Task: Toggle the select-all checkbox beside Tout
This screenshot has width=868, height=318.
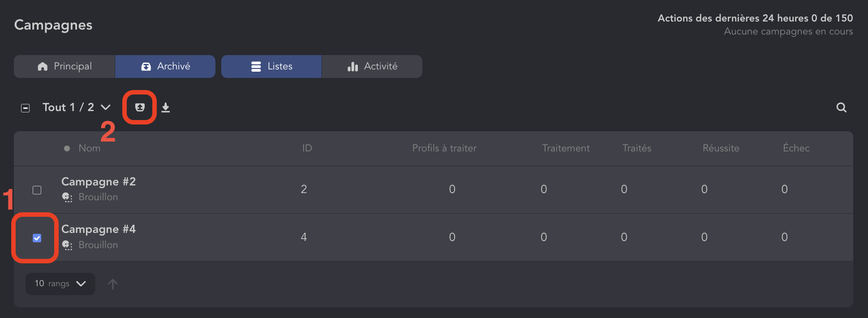Action: coord(26,108)
